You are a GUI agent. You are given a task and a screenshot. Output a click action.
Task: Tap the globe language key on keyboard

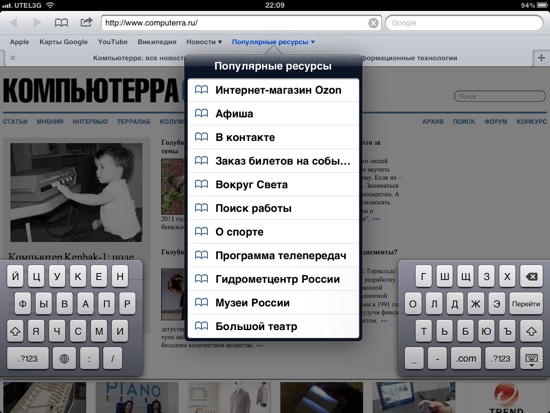[x=64, y=358]
